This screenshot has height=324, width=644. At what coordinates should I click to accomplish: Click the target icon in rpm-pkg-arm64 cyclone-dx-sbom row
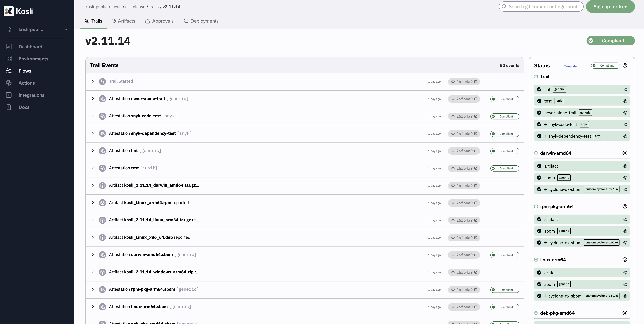[x=625, y=243]
